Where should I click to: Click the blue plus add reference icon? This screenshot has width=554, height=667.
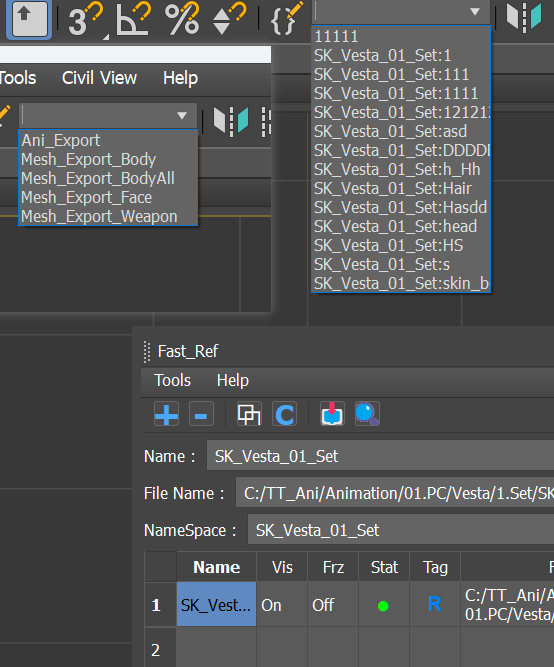pos(166,414)
